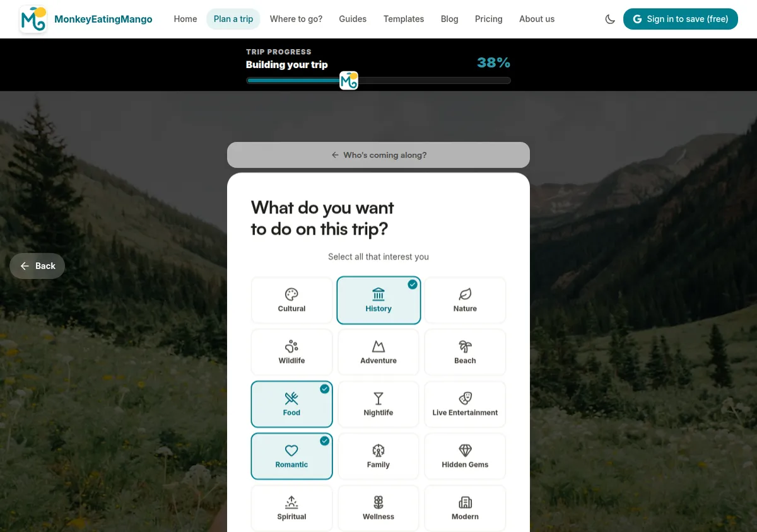Click the MonkeyEatingMango logo icon
Screen dimensions: 757x532
click(33, 19)
